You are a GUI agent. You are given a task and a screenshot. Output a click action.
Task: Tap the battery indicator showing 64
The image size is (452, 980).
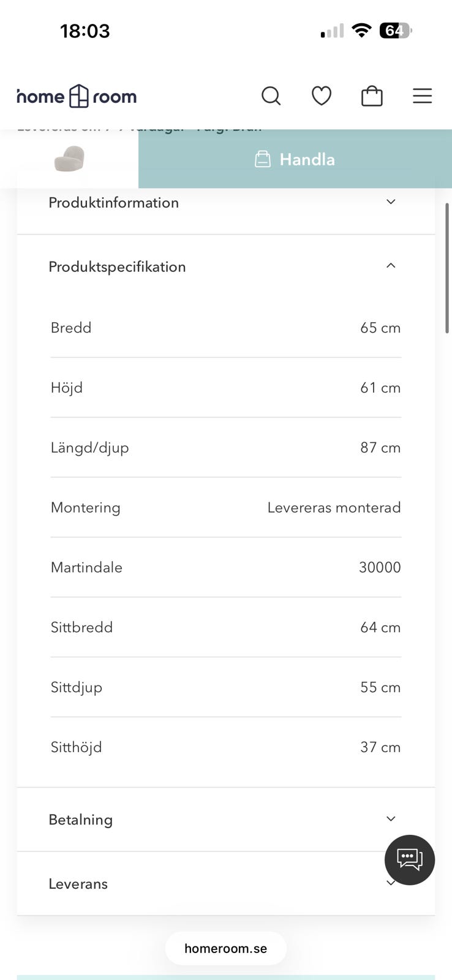[396, 31]
